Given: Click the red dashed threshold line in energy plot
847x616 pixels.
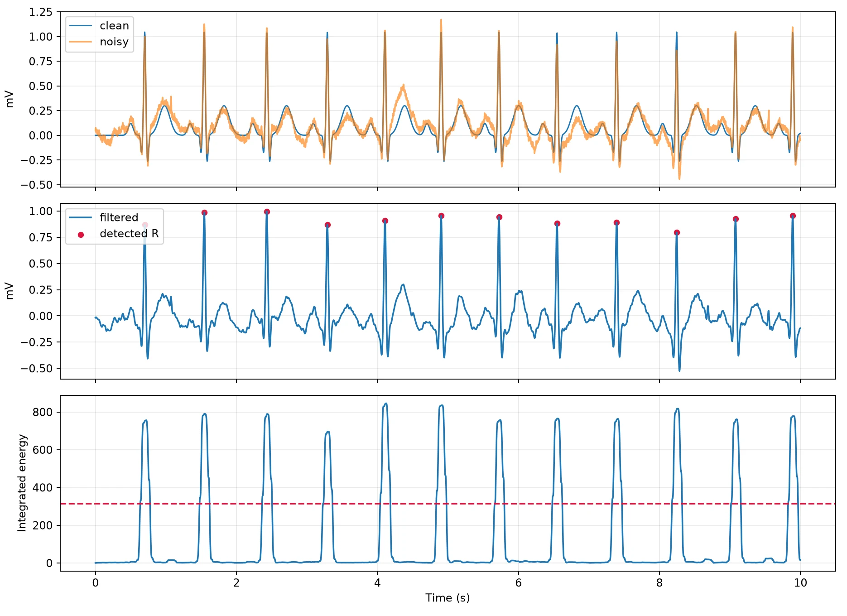Looking at the screenshot, I should [448, 504].
